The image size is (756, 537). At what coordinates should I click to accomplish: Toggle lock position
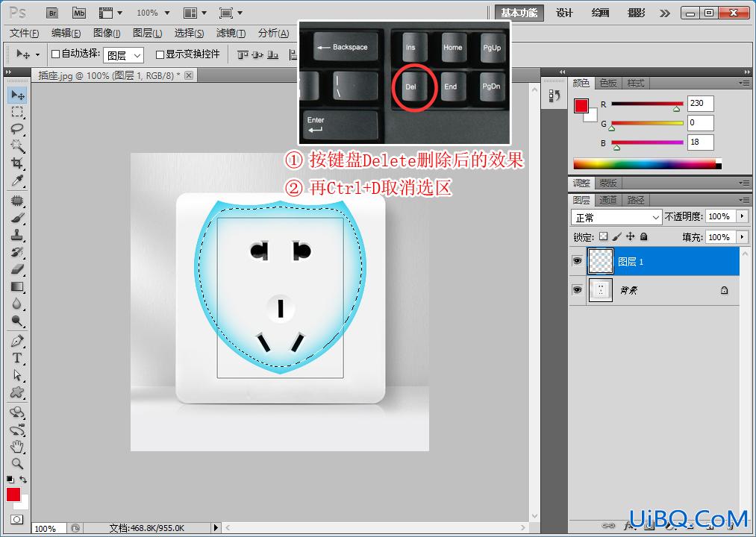pos(630,236)
